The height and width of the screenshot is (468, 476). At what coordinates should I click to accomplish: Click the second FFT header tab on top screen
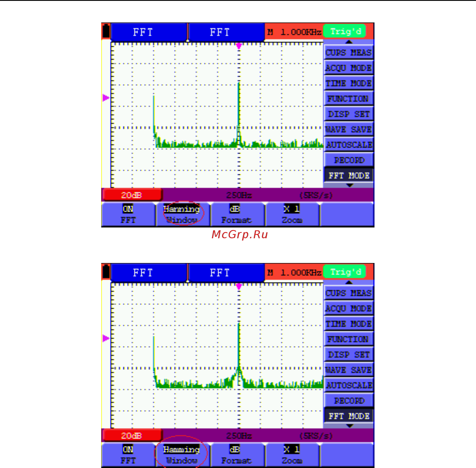[x=226, y=32]
